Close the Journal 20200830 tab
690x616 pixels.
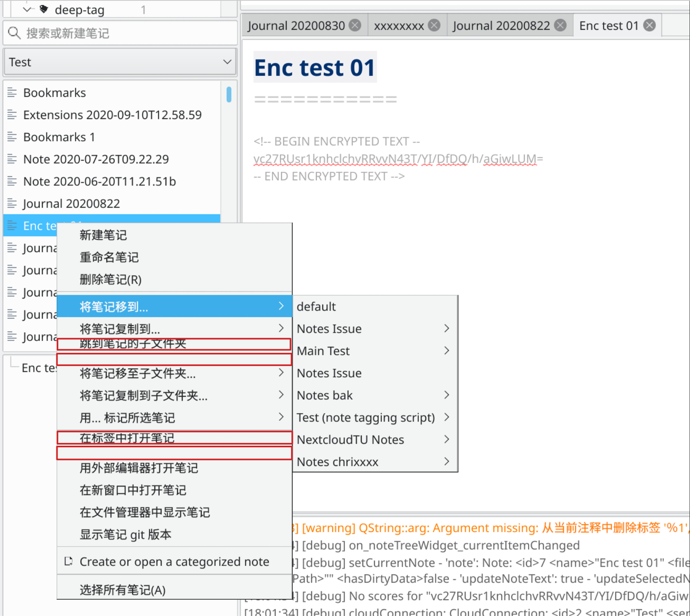point(355,25)
